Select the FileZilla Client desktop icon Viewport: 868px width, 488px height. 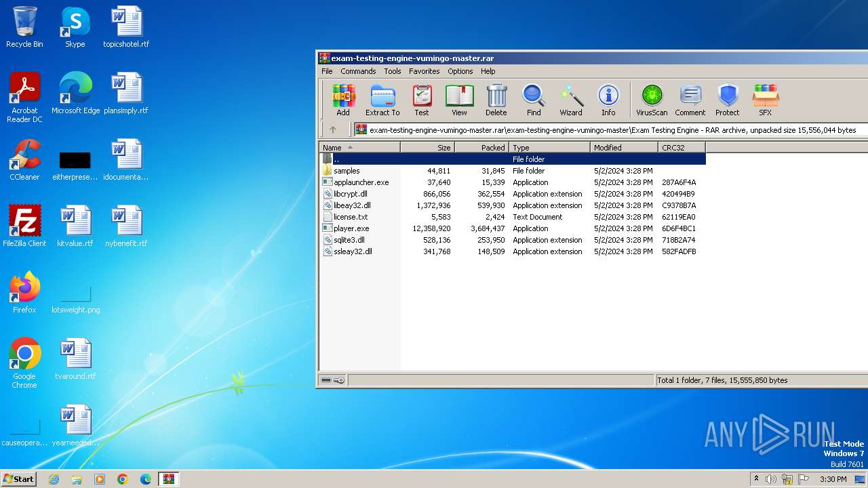coord(24,226)
